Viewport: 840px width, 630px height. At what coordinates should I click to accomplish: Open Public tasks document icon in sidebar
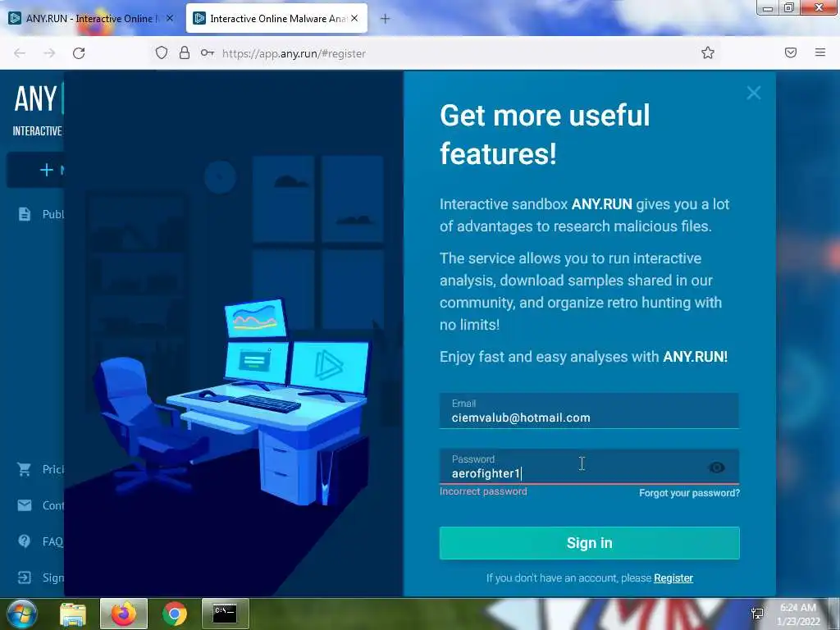tap(24, 214)
